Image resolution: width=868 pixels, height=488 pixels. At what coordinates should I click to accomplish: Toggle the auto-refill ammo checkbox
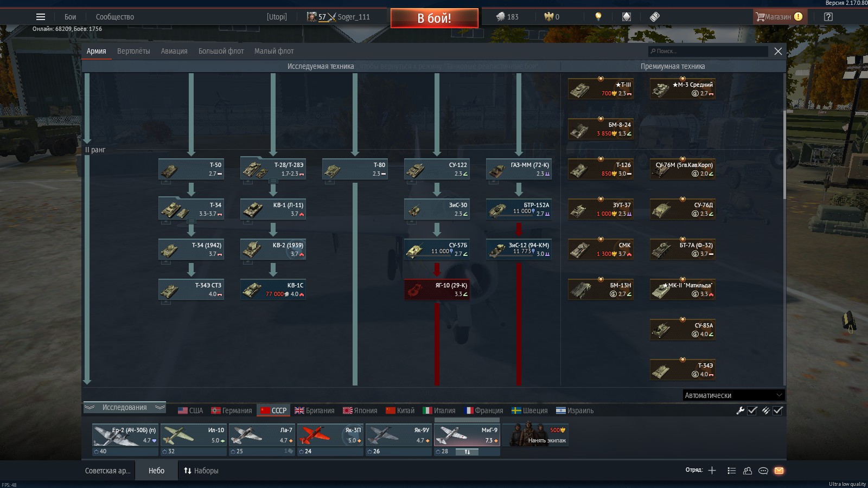(778, 410)
